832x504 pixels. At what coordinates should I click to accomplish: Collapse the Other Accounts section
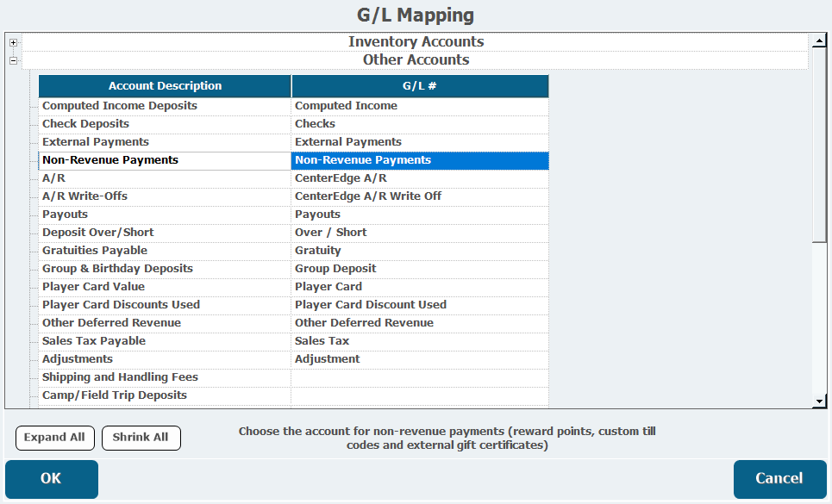[x=13, y=60]
